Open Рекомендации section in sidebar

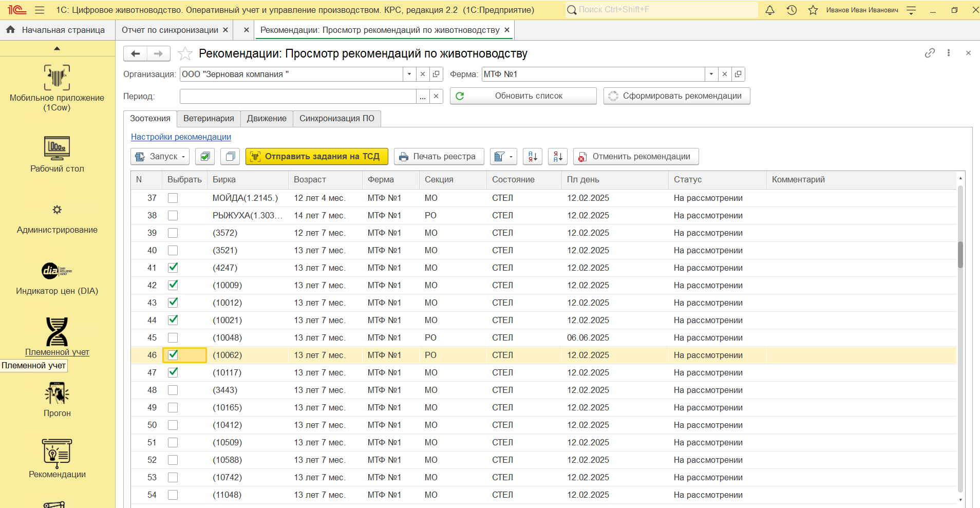[x=57, y=459]
